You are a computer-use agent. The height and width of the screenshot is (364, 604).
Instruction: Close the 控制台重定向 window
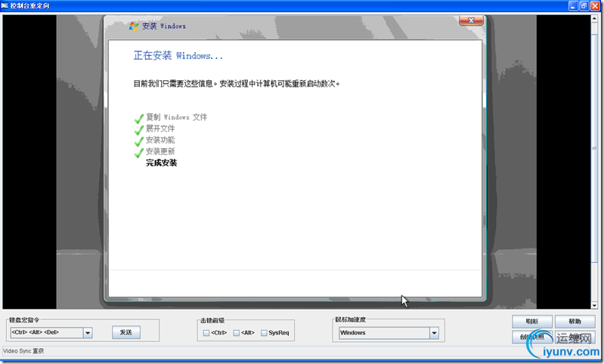click(x=595, y=6)
